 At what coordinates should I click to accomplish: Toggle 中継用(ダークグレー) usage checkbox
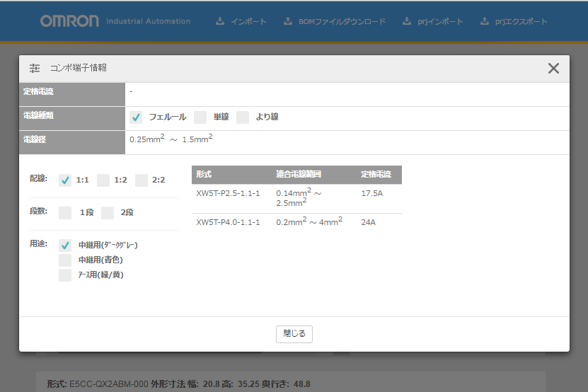coord(65,246)
